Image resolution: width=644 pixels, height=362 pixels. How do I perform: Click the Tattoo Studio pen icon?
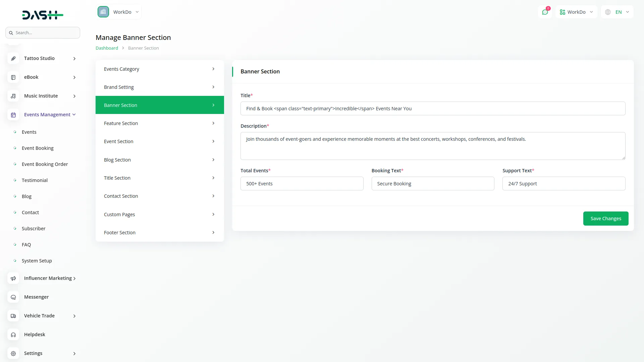(x=13, y=58)
